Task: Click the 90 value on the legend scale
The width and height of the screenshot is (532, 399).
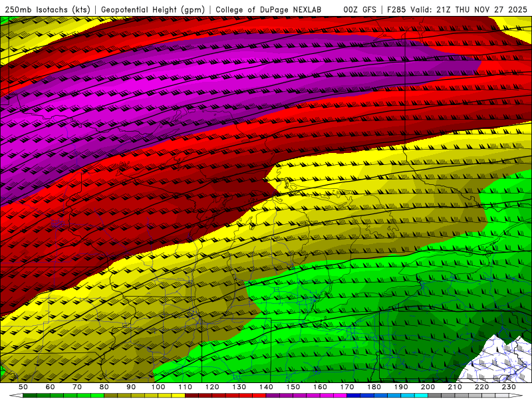Action: click(131, 387)
